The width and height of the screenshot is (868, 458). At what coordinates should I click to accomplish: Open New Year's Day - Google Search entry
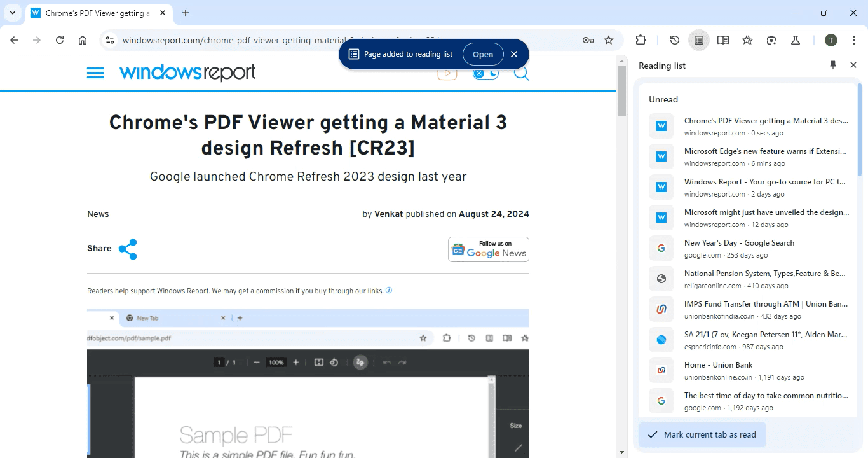coord(748,248)
